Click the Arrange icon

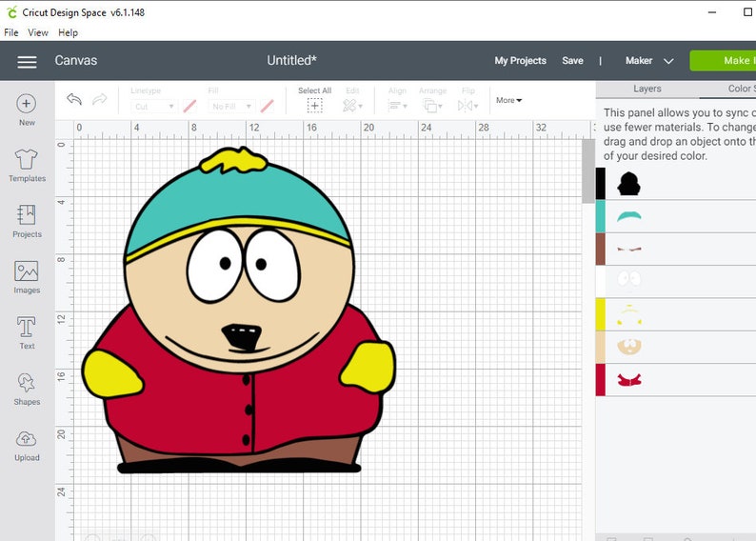430,106
